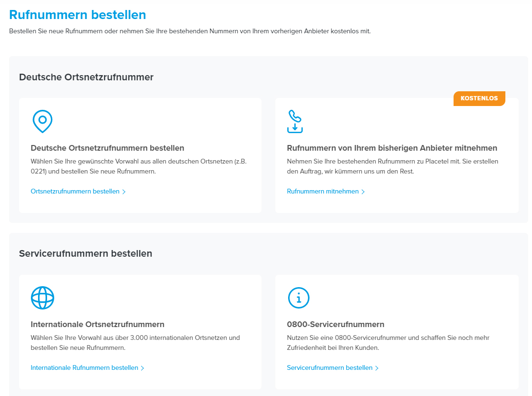Click the Deutsche Ortsnetzrufnummer section heading
Image resolution: width=532 pixels, height=396 pixels.
[x=86, y=77]
